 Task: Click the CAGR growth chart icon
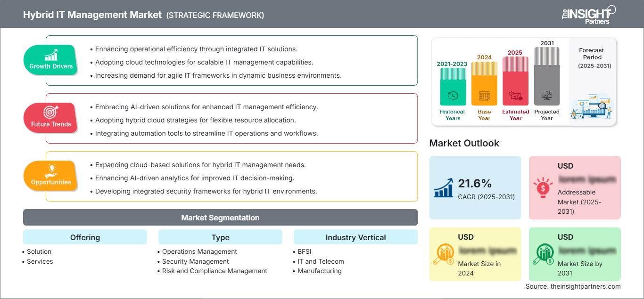coord(444,187)
